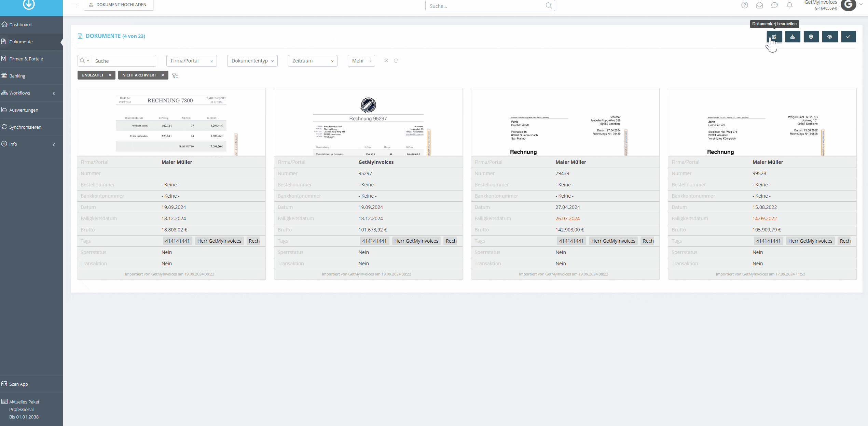Image resolution: width=868 pixels, height=426 pixels.
Task: Open the Rechnung 7800 invoice thumbnail
Action: [x=171, y=122]
